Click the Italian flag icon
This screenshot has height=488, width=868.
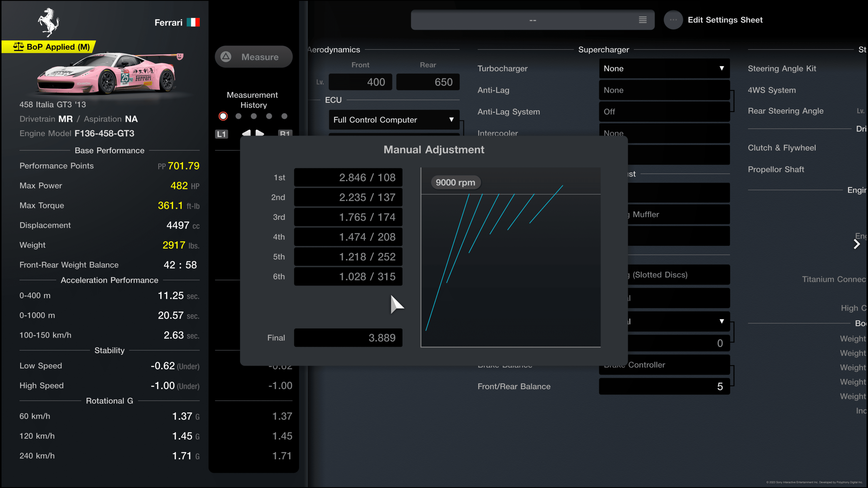pos(193,22)
